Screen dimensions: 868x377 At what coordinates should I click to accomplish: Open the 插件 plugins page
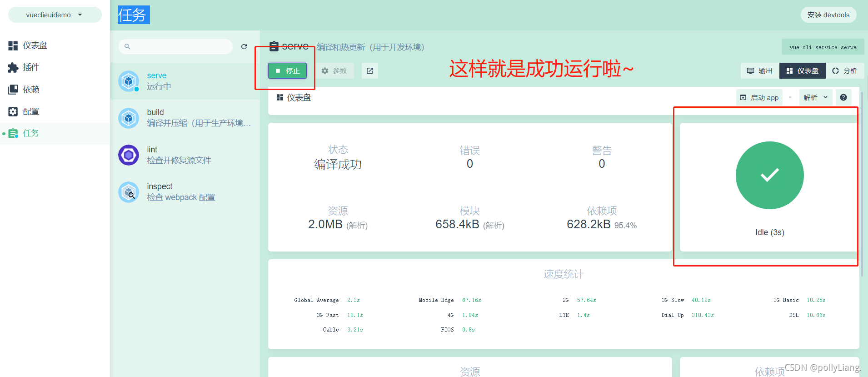pyautogui.click(x=55, y=67)
